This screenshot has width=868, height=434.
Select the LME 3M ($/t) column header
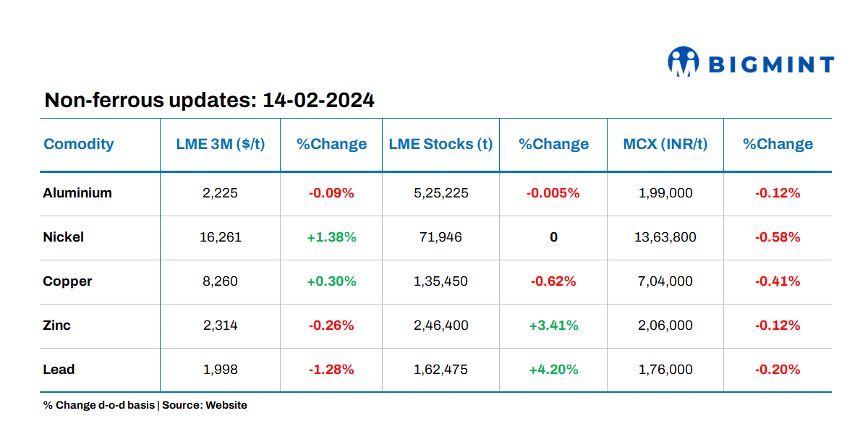(221, 144)
